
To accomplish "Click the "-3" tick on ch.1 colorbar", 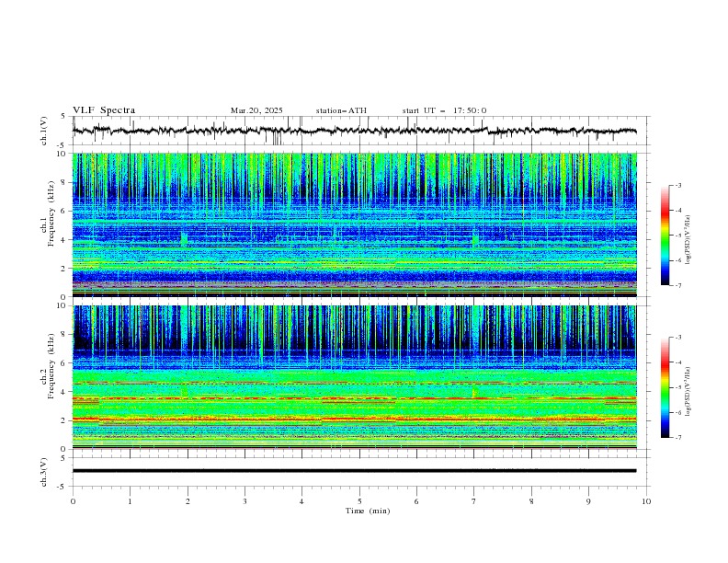I will click(x=677, y=185).
